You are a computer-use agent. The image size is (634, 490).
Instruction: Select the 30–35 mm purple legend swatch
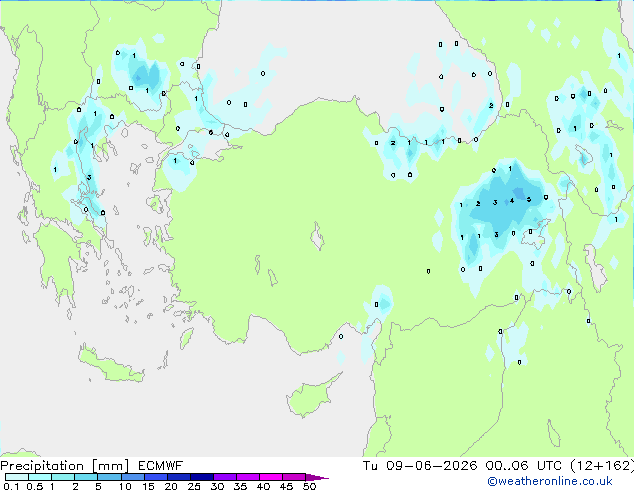(x=225, y=477)
